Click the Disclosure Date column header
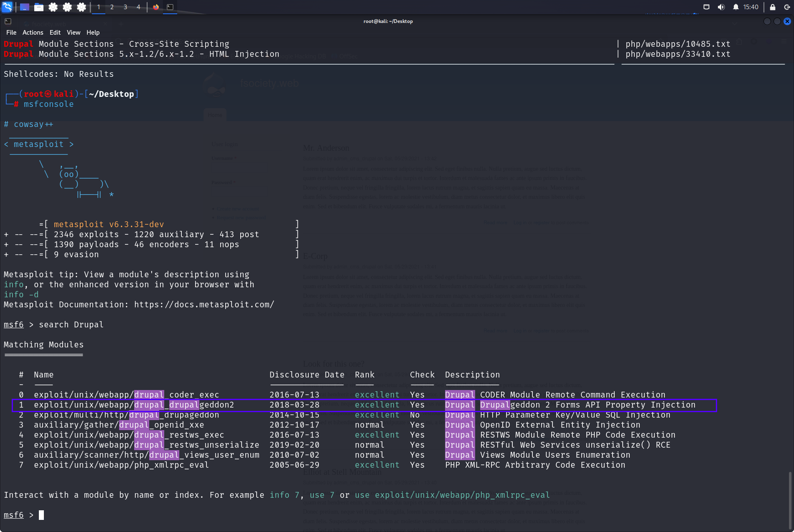Image resolution: width=794 pixels, height=532 pixels. (x=307, y=375)
